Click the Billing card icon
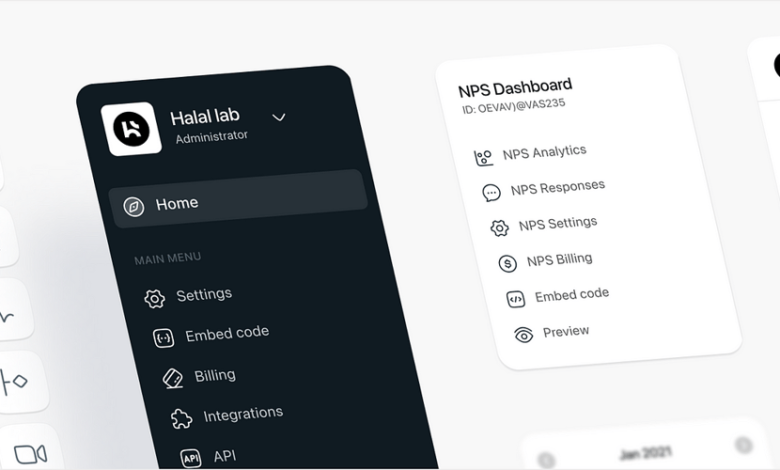Viewport: 780px width, 470px height. click(173, 378)
